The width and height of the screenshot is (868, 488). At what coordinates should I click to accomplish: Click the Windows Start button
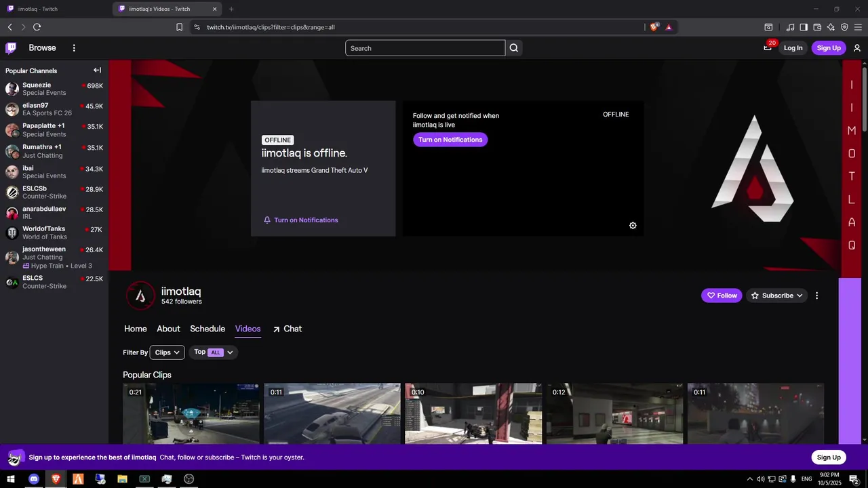11,479
